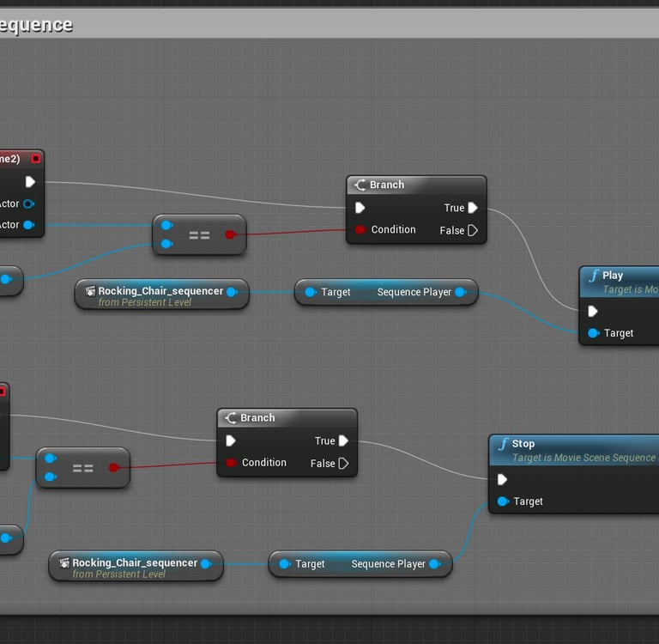
Task: Click upper Rocking_Chair_sequencer actor icon
Action: click(90, 291)
